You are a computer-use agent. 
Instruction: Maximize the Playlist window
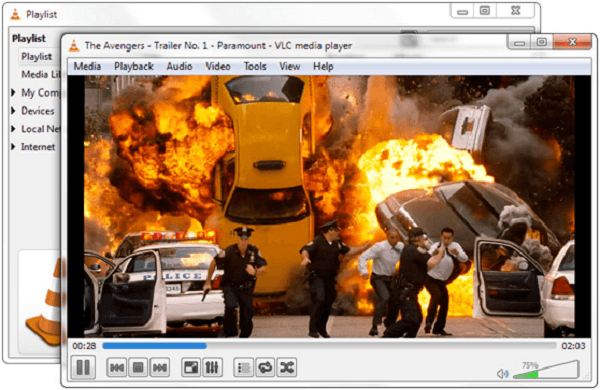[485, 11]
